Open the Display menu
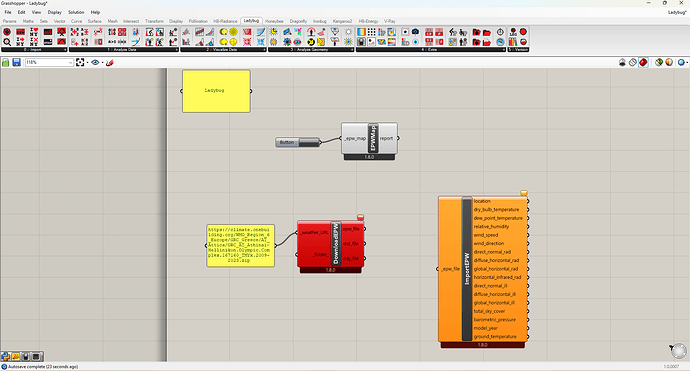Viewport: 690px width, 371px height. [x=55, y=12]
